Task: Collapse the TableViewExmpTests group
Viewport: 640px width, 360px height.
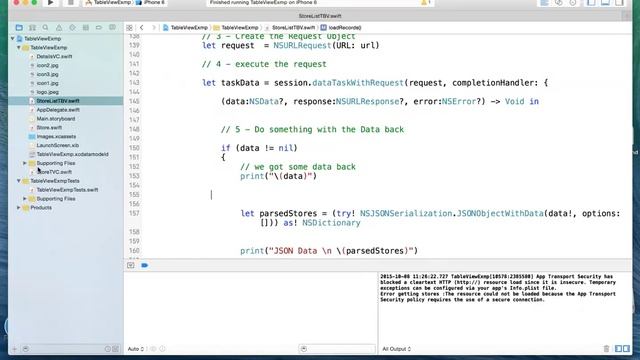Action: pos(19,181)
